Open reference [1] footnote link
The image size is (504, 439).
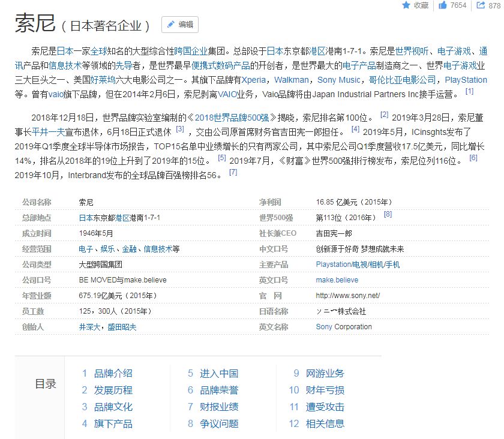tap(469, 91)
